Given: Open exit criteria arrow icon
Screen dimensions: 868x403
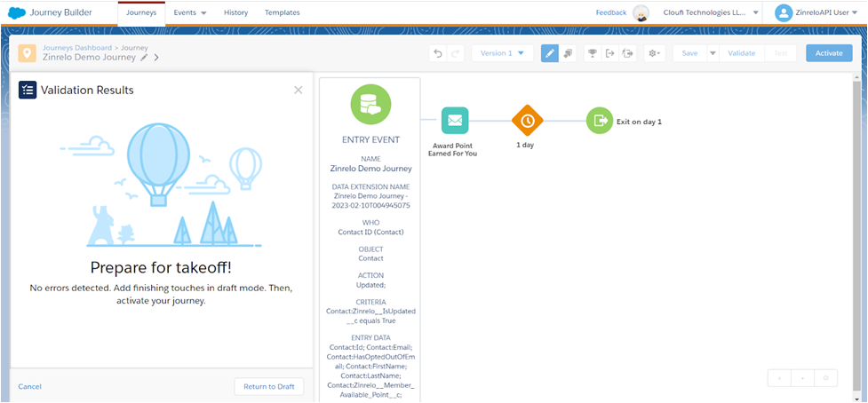Looking at the screenshot, I should (610, 53).
